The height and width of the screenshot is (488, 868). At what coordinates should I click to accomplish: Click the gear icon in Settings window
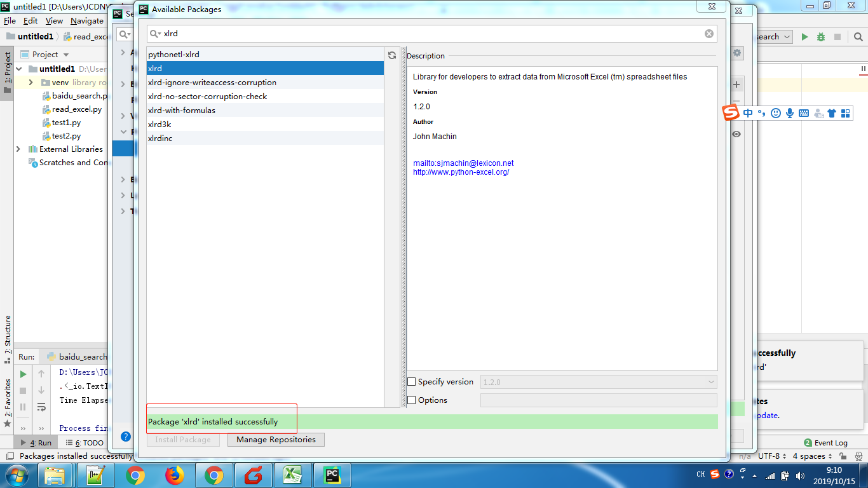click(737, 53)
